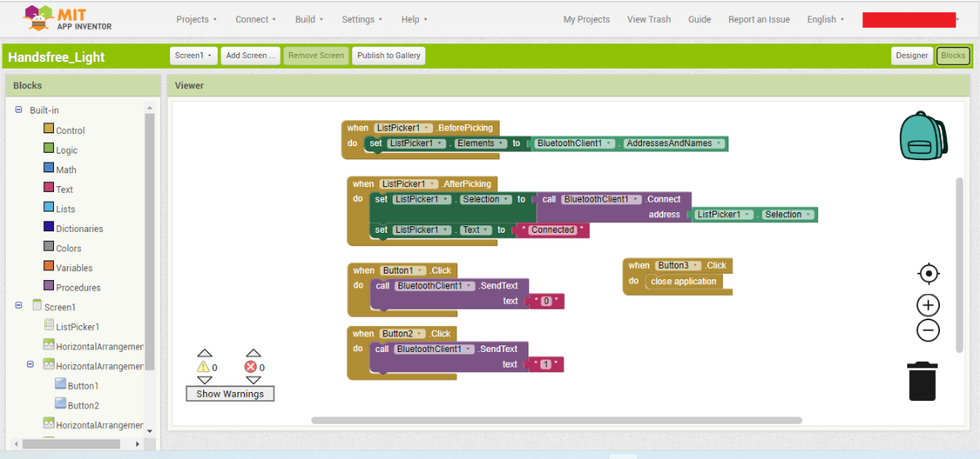Open Button3 dropdown in Click event block
The image size is (980, 459).
[679, 265]
